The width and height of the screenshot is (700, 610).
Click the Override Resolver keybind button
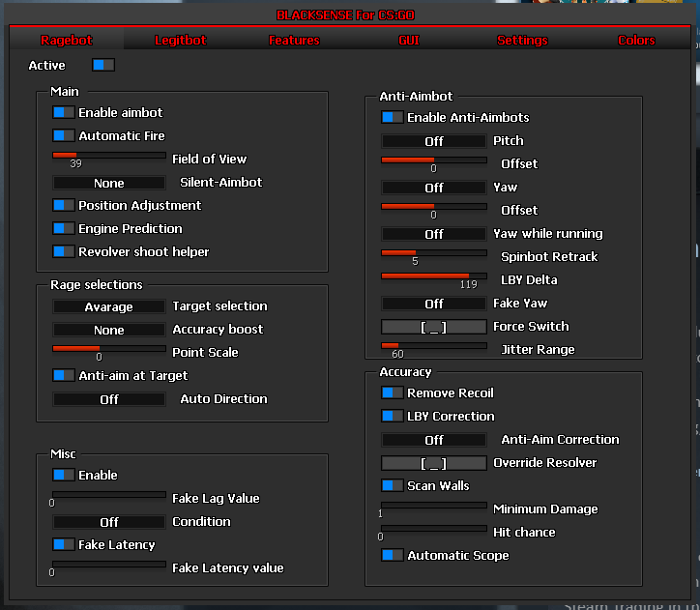pyautogui.click(x=434, y=463)
